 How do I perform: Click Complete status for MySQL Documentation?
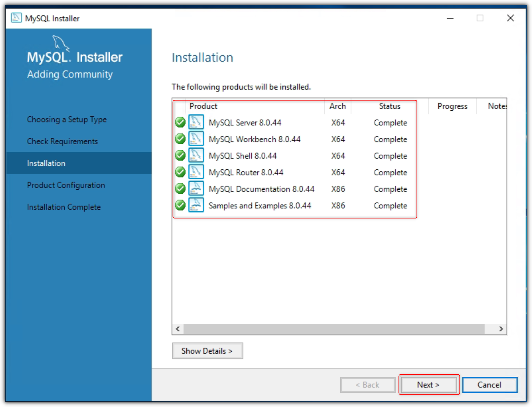tap(390, 189)
